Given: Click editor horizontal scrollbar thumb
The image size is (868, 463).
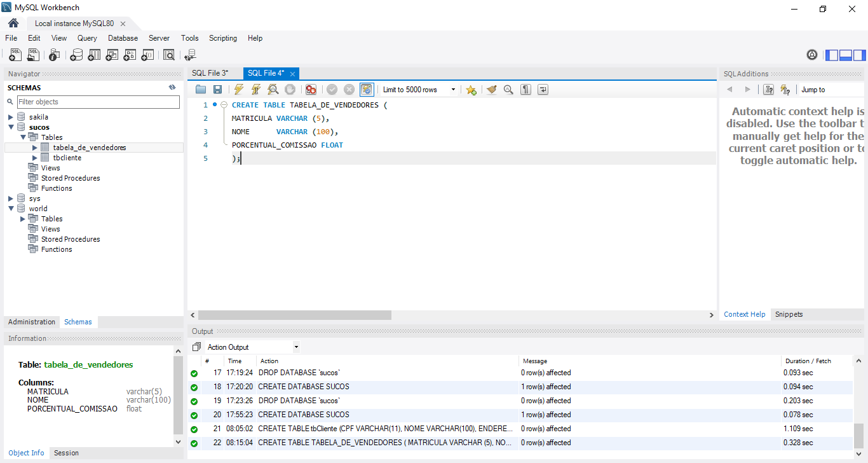Looking at the screenshot, I should click(295, 315).
